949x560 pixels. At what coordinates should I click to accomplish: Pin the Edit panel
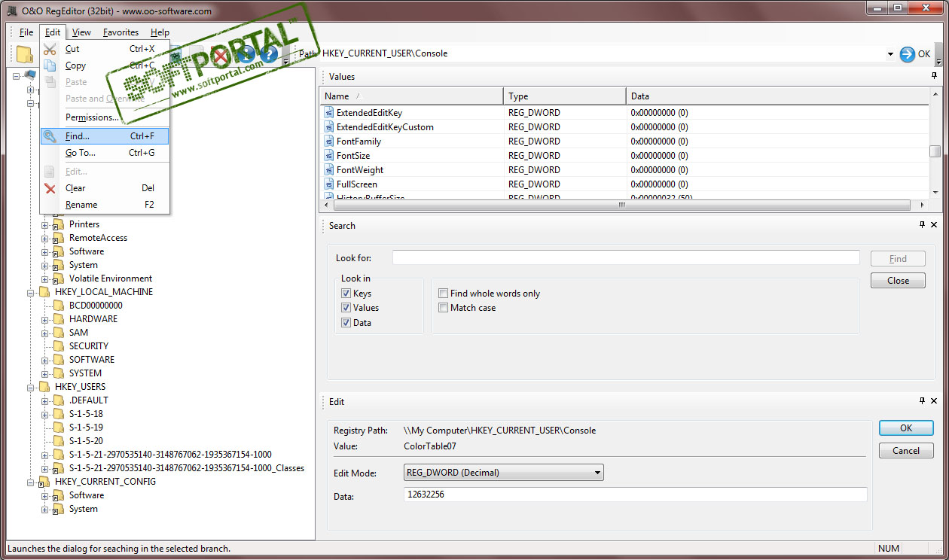(x=922, y=401)
